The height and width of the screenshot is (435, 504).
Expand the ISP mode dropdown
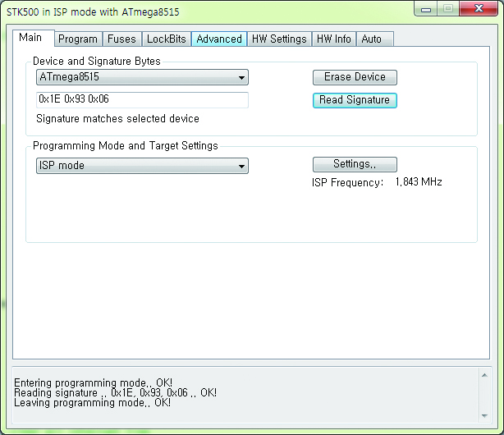(142, 166)
